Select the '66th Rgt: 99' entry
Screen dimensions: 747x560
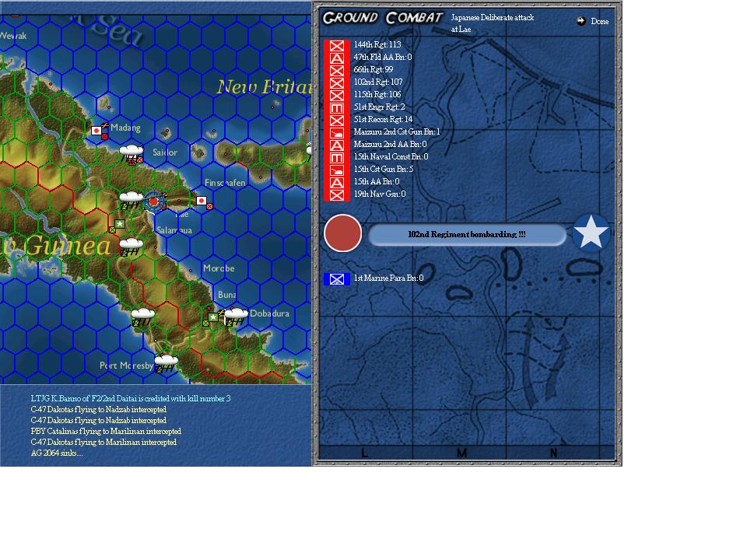(373, 69)
